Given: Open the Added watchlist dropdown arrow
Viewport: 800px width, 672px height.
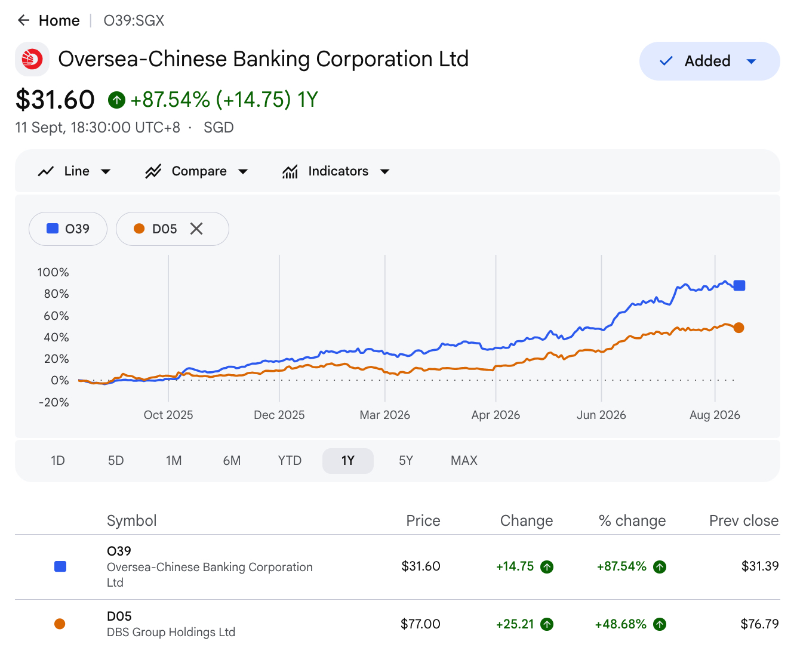Looking at the screenshot, I should coord(752,61).
